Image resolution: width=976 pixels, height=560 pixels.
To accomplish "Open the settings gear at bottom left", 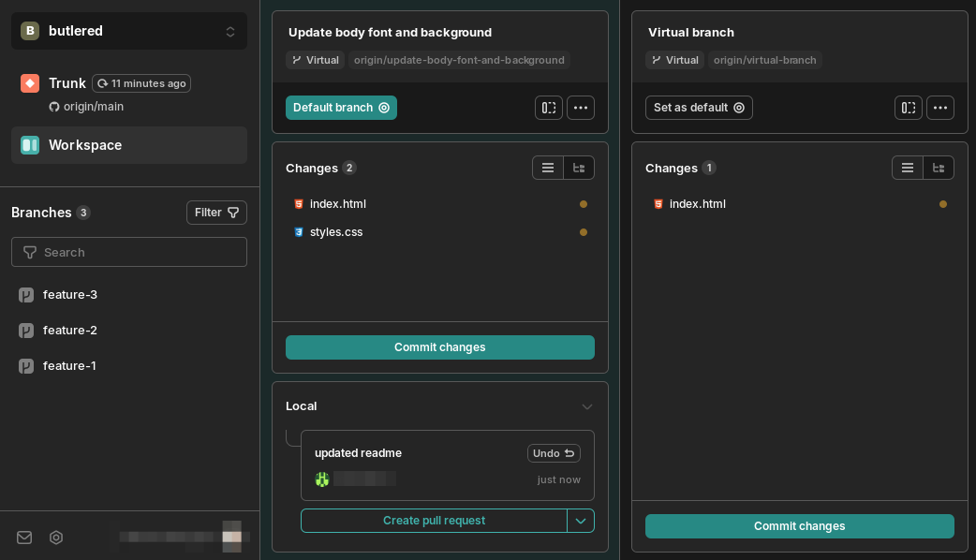I will click(x=55, y=537).
